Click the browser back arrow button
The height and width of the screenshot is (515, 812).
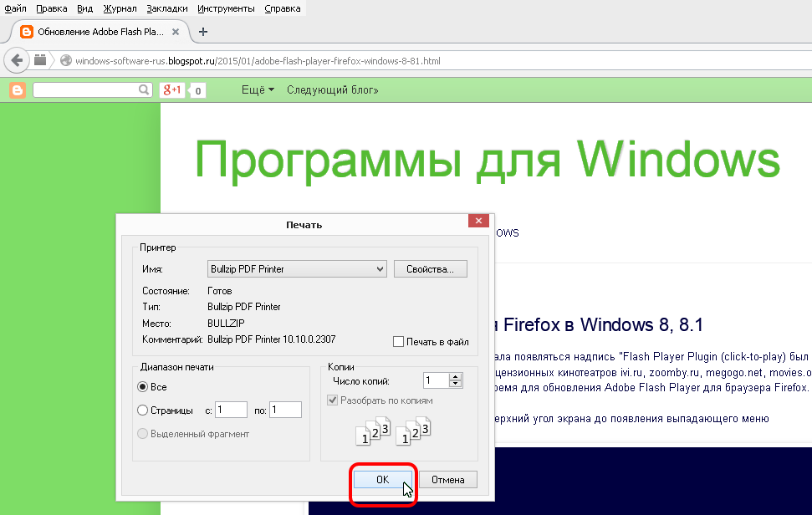pos(17,60)
